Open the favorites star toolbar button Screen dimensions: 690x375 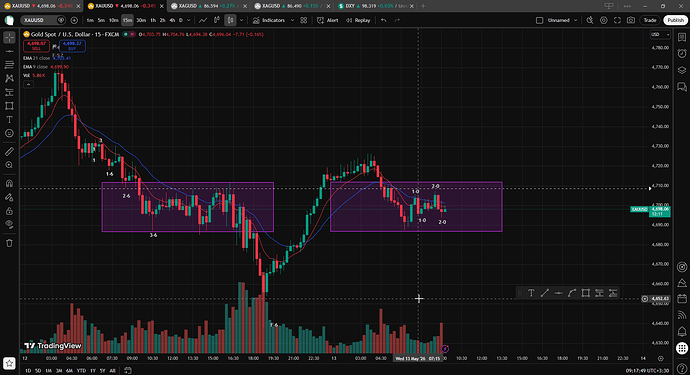9,364
